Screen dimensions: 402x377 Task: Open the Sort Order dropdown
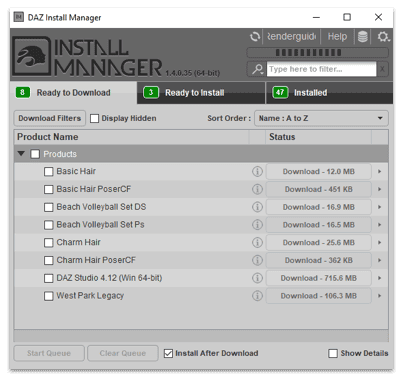321,118
